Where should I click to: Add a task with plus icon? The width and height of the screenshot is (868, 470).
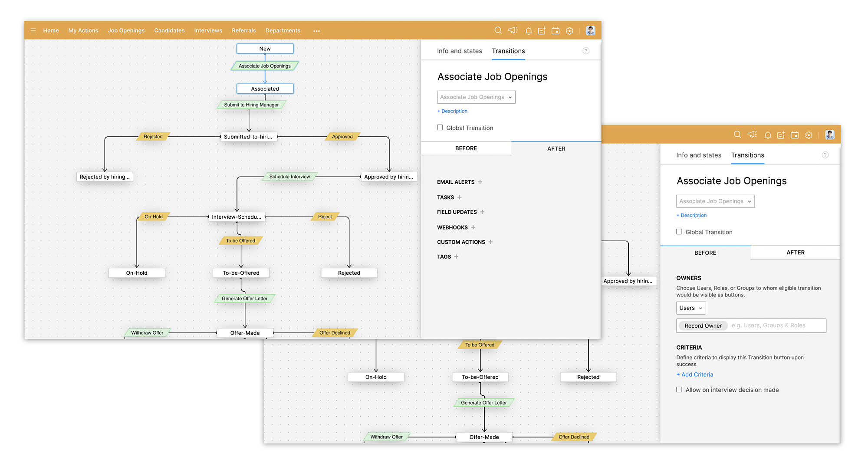(x=460, y=197)
